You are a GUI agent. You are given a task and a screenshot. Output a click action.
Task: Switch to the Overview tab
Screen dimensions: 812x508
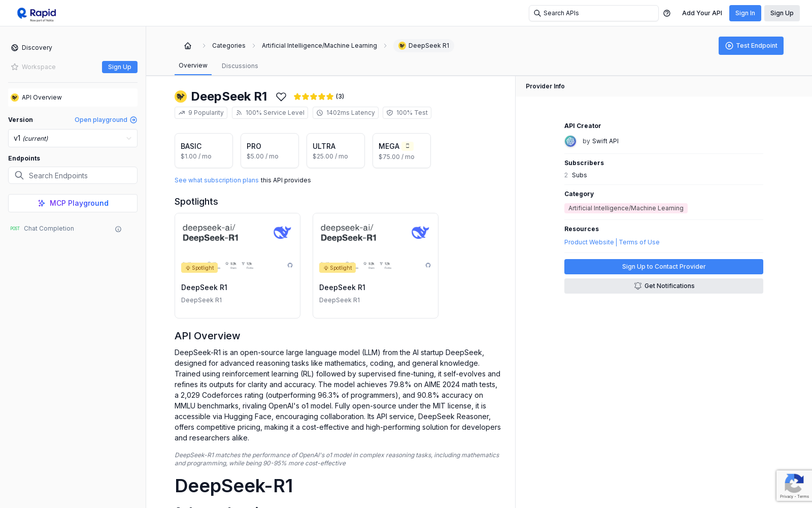point(193,66)
